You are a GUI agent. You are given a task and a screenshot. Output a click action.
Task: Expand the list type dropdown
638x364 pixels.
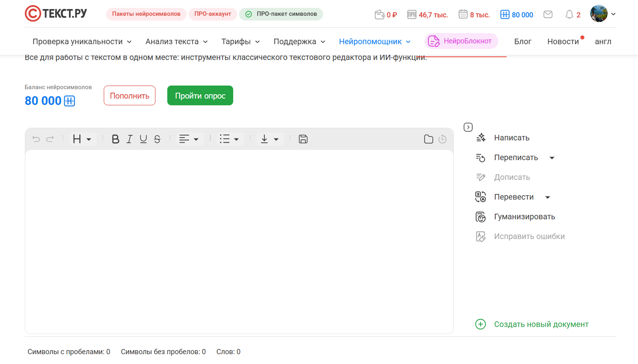[229, 139]
